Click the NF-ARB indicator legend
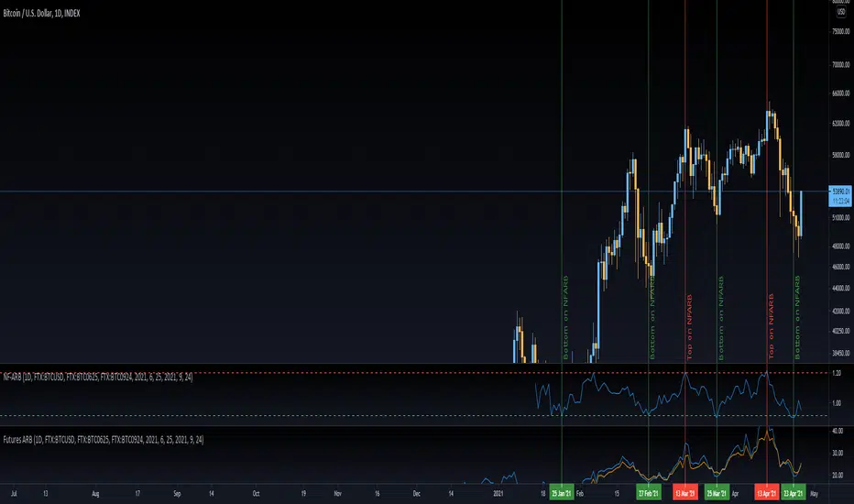The width and height of the screenshot is (854, 504). tap(97, 377)
